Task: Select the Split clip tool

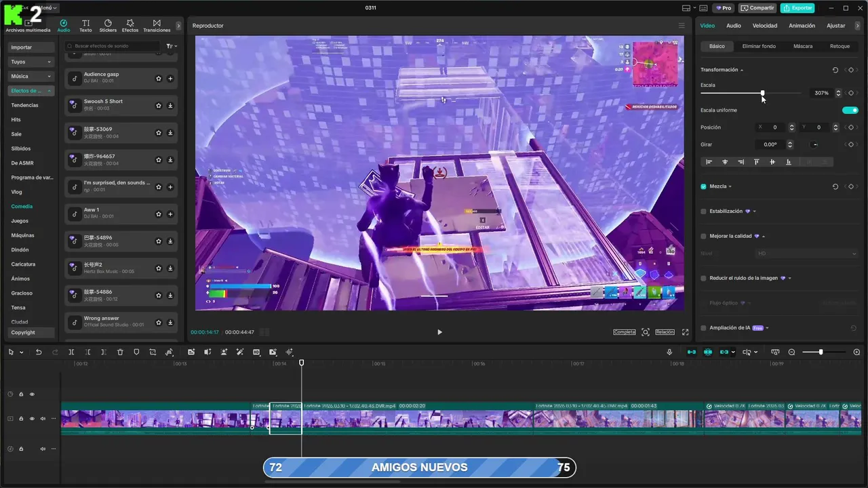Action: (x=71, y=352)
